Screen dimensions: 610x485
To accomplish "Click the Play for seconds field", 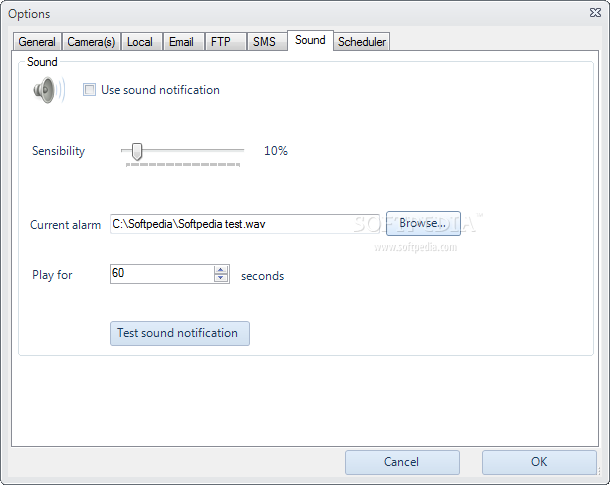I will (162, 274).
